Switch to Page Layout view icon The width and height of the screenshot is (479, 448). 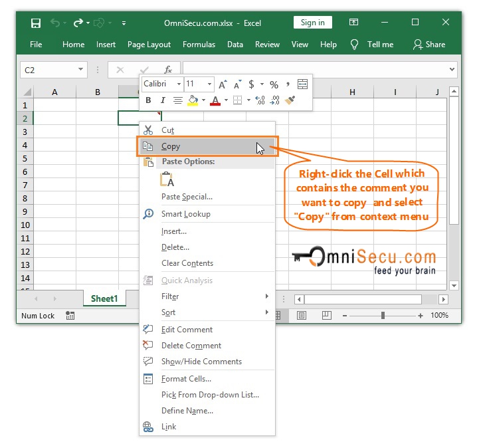[x=302, y=315]
